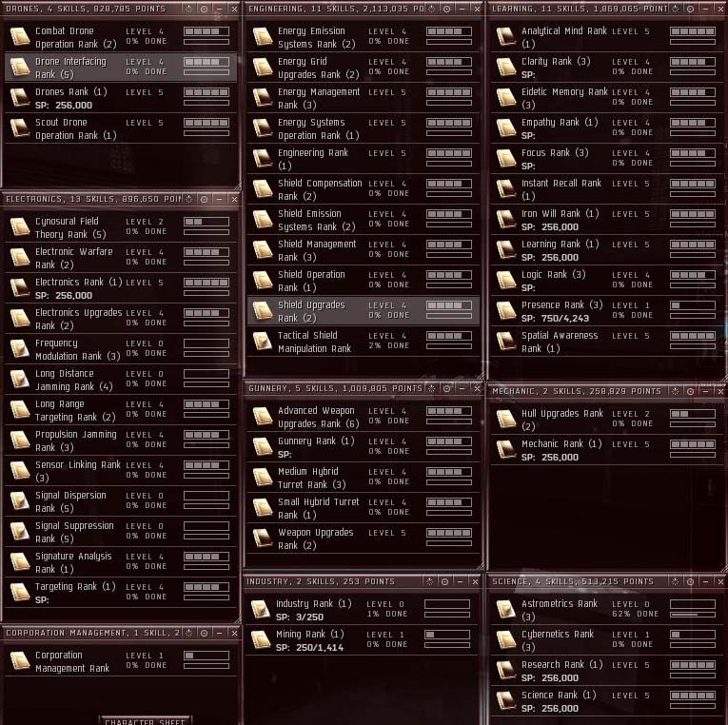Click the Analytical Mind skill book icon

[x=505, y=37]
